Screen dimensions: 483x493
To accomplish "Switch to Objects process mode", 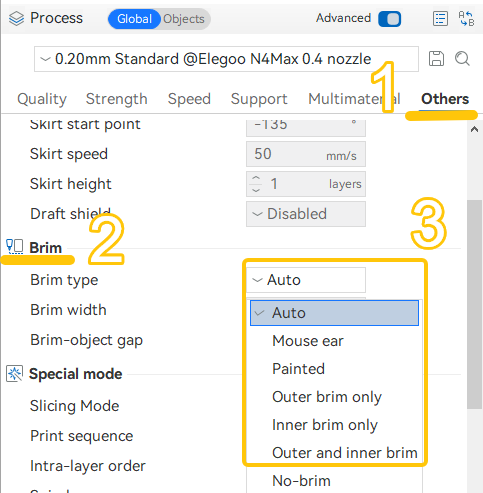I will (184, 19).
